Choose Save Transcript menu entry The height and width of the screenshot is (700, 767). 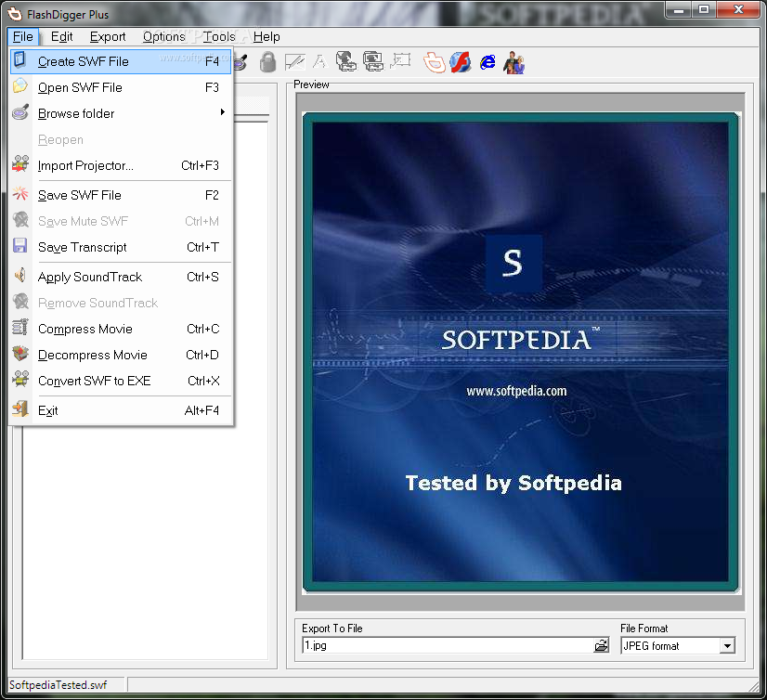point(121,247)
